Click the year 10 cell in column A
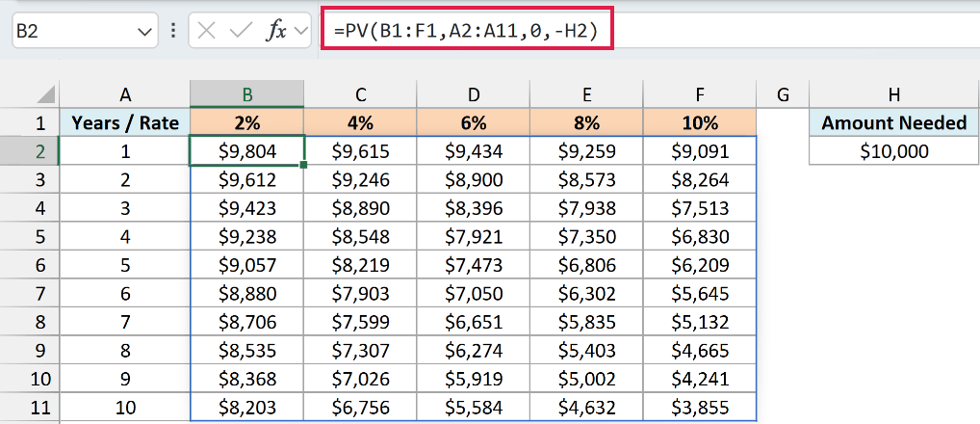This screenshot has width=980, height=424. click(x=125, y=408)
